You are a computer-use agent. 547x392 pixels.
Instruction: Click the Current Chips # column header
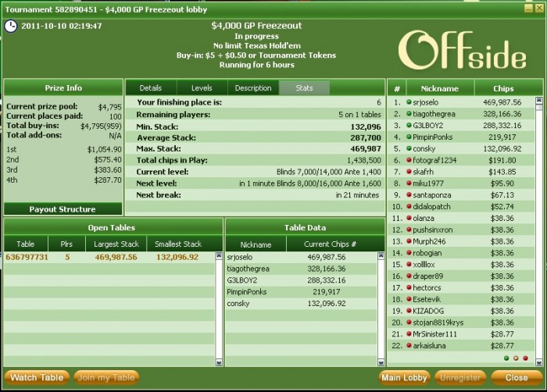[330, 244]
